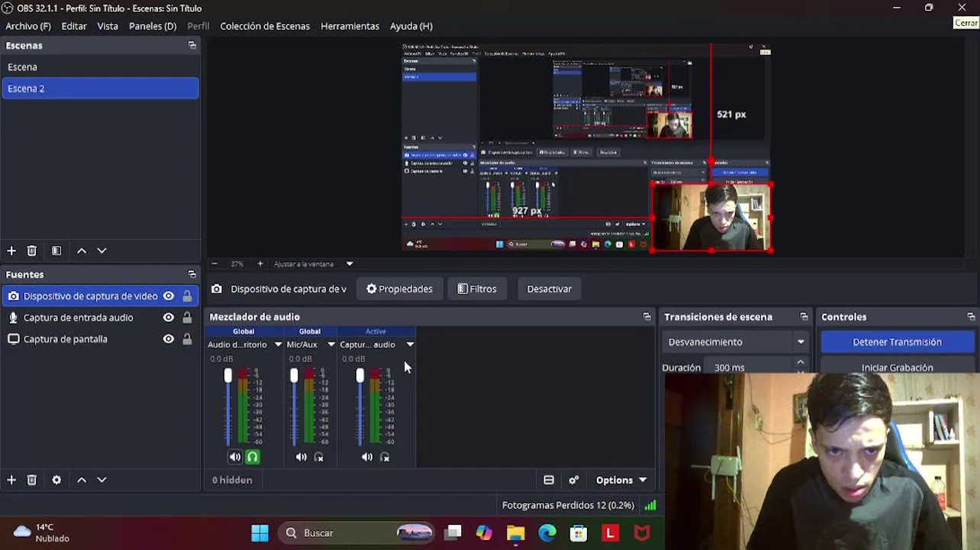Move the selected source up
The height and width of the screenshot is (550, 980).
tap(82, 480)
